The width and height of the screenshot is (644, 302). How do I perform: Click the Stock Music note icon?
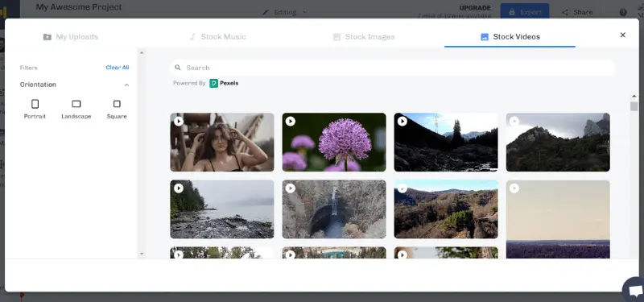click(x=192, y=37)
